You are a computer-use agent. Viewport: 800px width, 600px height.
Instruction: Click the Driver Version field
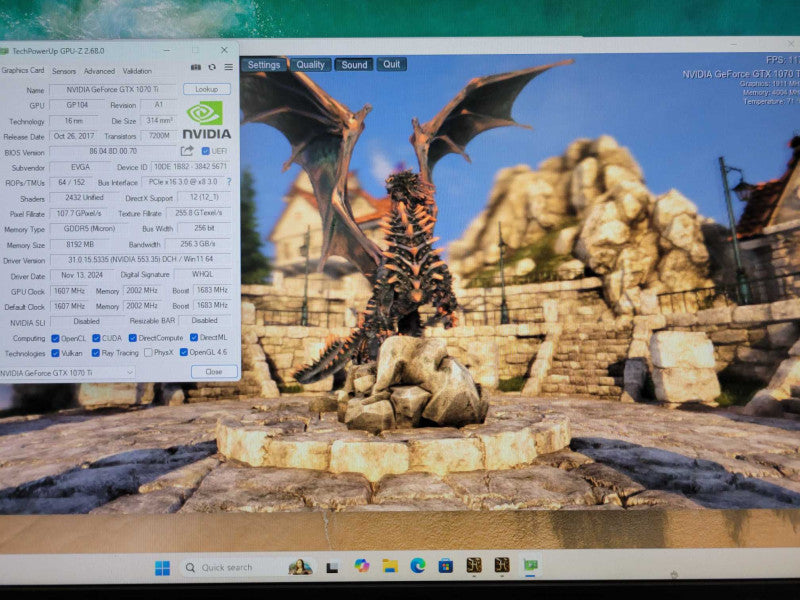tap(141, 260)
